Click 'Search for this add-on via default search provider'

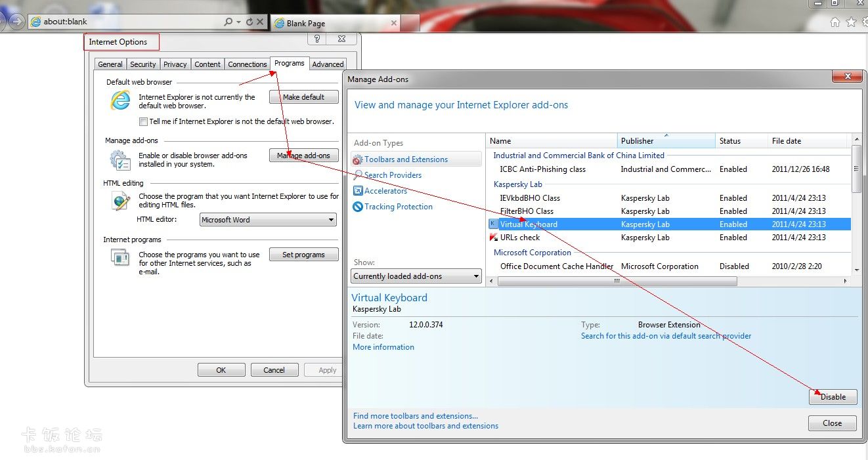coord(666,336)
